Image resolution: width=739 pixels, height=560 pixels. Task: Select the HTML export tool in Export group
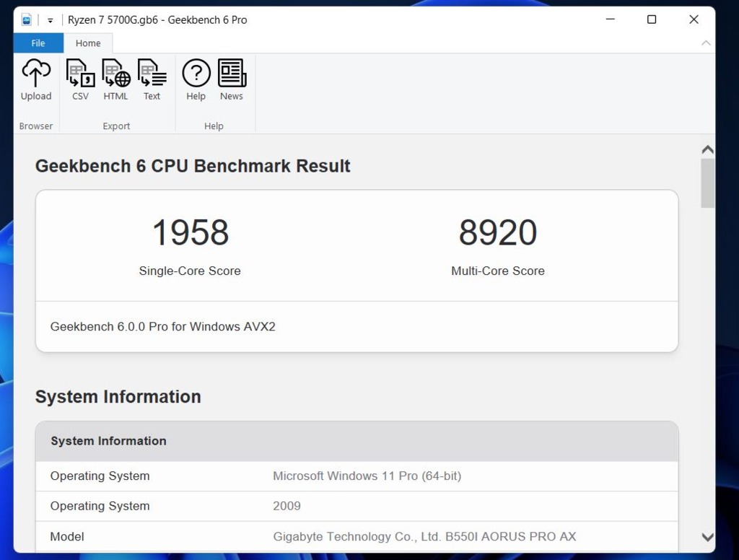(x=115, y=79)
